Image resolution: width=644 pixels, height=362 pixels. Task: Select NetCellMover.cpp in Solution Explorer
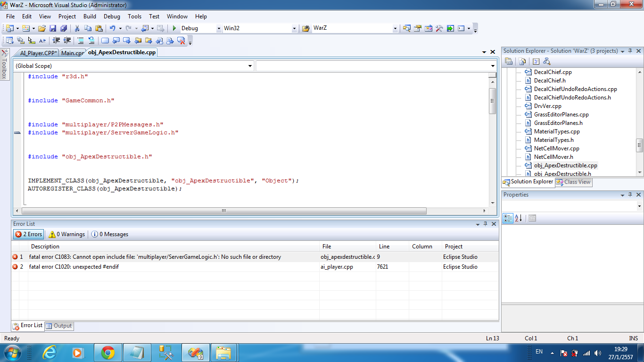tap(556, 148)
